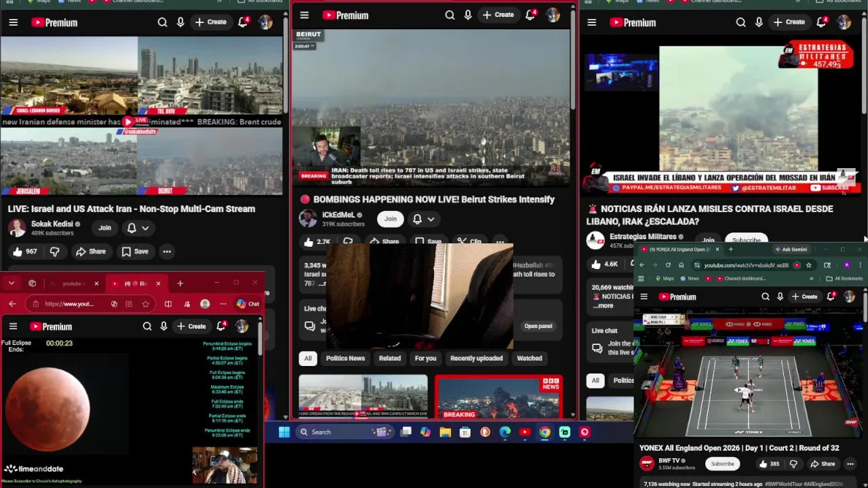Screen dimensions: 868x488
Task: Open notifications bell in Sokak Kedisi window header
Action: pos(243,22)
